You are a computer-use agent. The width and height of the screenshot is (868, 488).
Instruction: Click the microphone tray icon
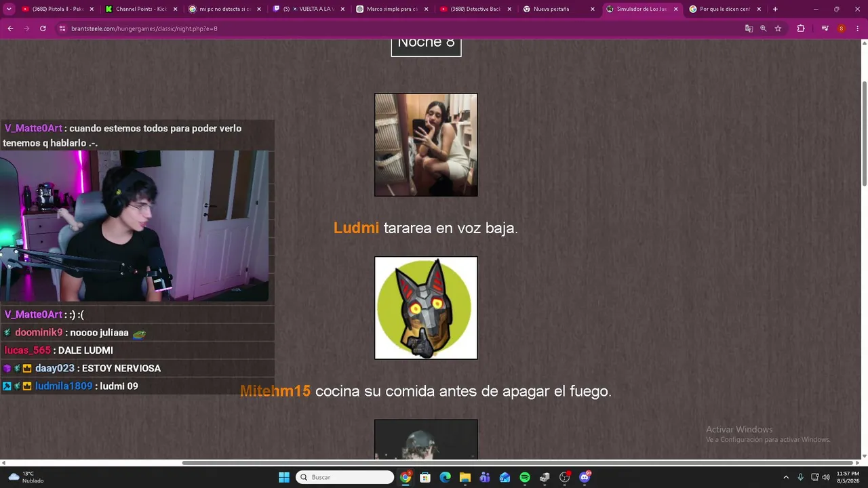click(801, 477)
